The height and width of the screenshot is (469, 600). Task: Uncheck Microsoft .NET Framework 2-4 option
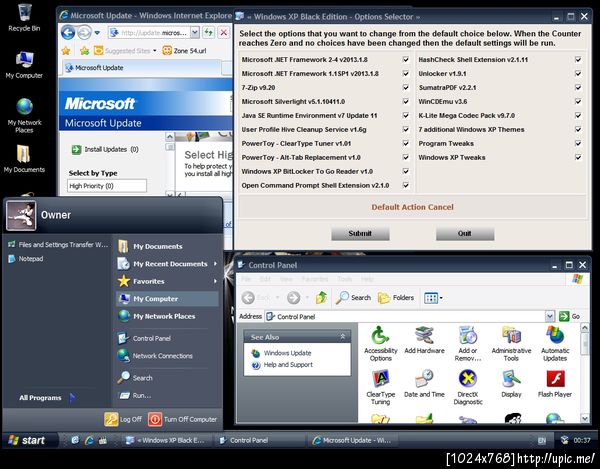click(x=406, y=60)
